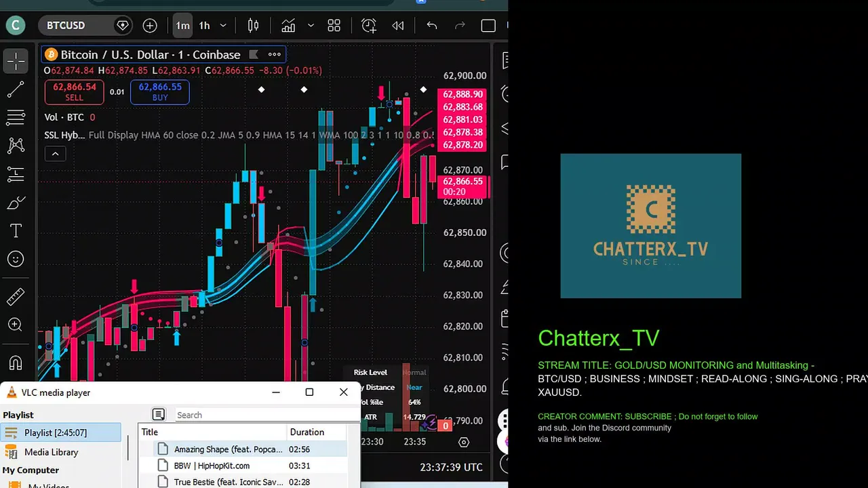Open the emoji icons tool
The image size is (868, 488).
coord(16,259)
